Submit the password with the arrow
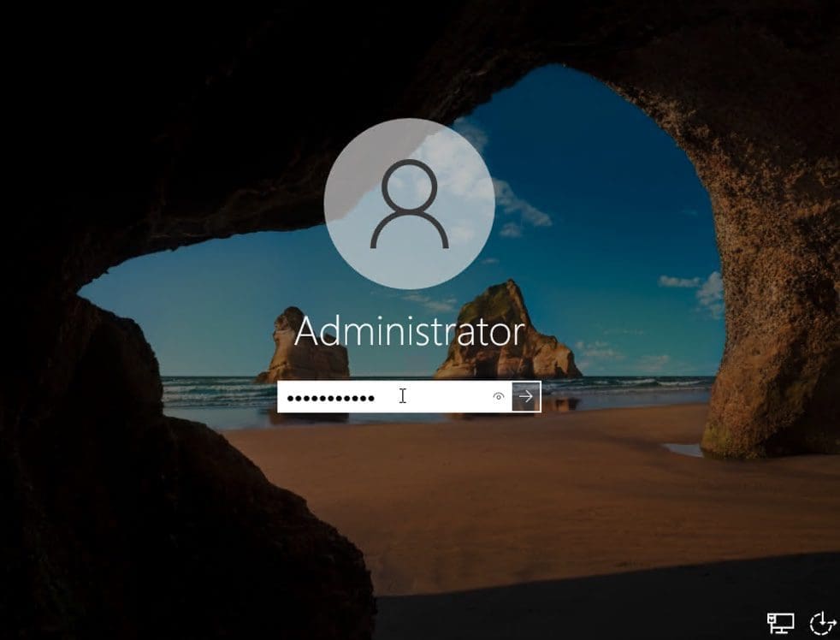The image size is (840, 640). [527, 396]
